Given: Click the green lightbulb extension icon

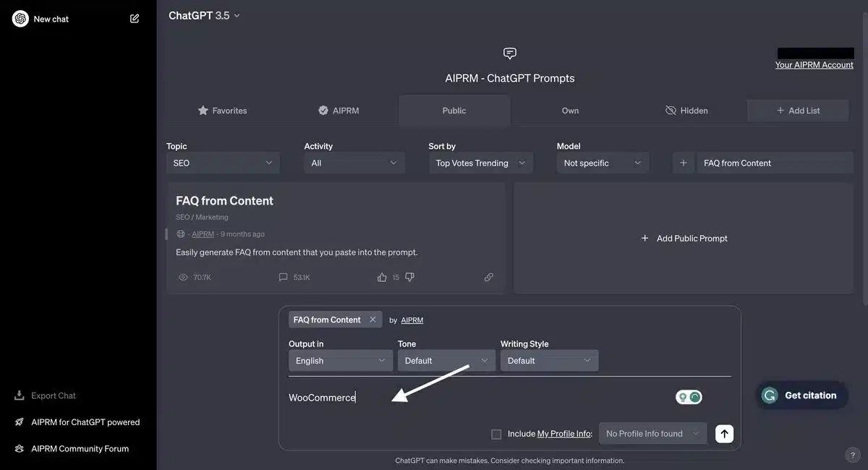Looking at the screenshot, I should coord(683,397).
